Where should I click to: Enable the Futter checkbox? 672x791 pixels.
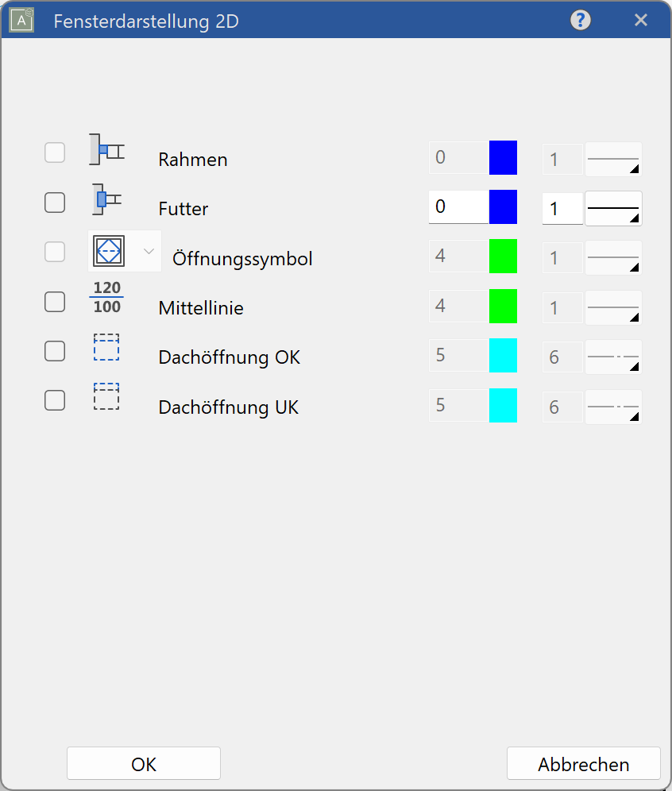point(55,203)
